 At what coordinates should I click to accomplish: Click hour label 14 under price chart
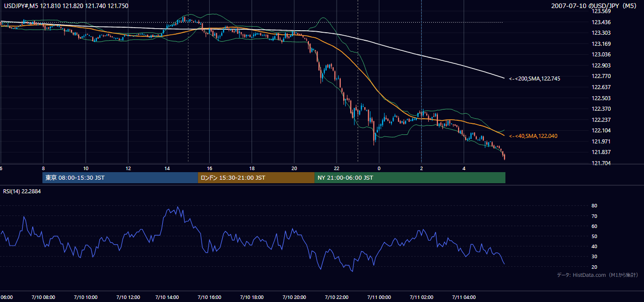167,169
